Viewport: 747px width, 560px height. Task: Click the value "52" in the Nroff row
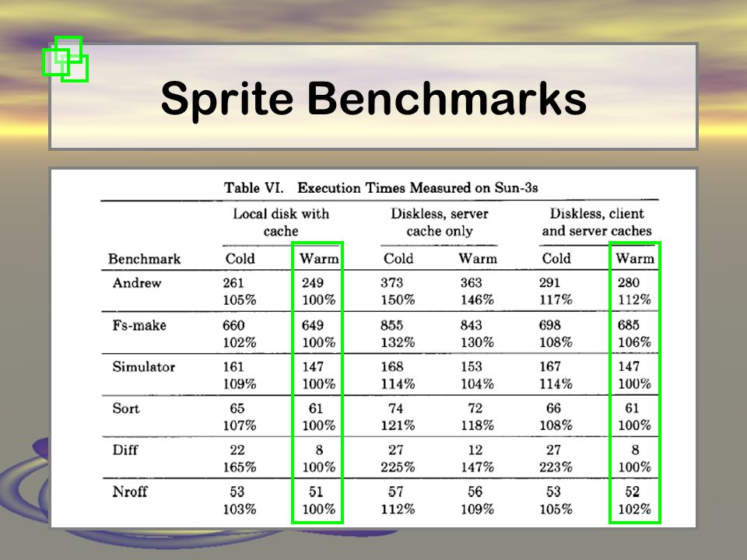pyautogui.click(x=632, y=492)
